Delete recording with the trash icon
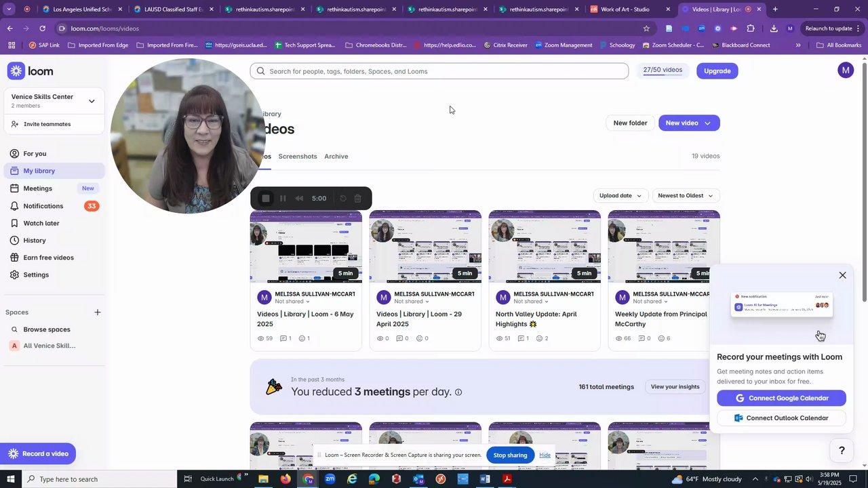 tap(358, 199)
